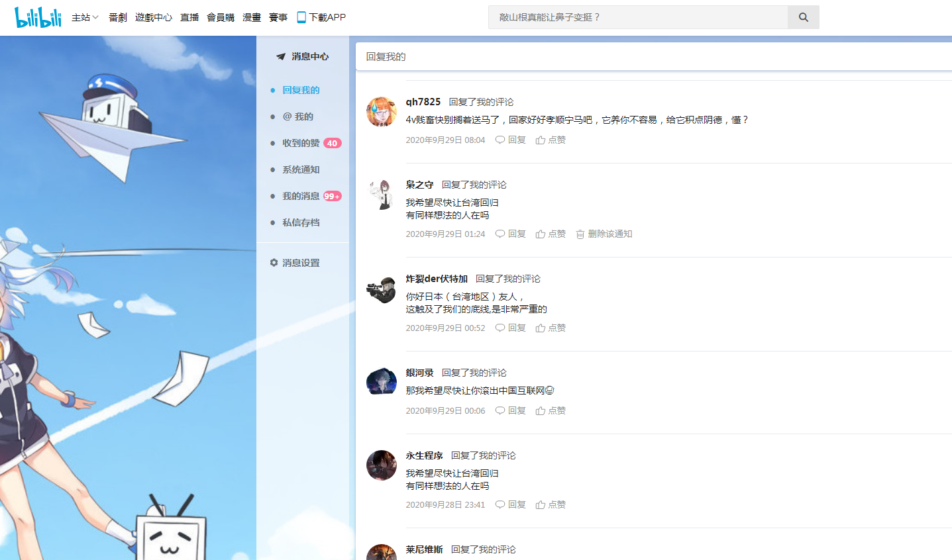Click reply bubble icon on qh7825's comment

(x=500, y=140)
